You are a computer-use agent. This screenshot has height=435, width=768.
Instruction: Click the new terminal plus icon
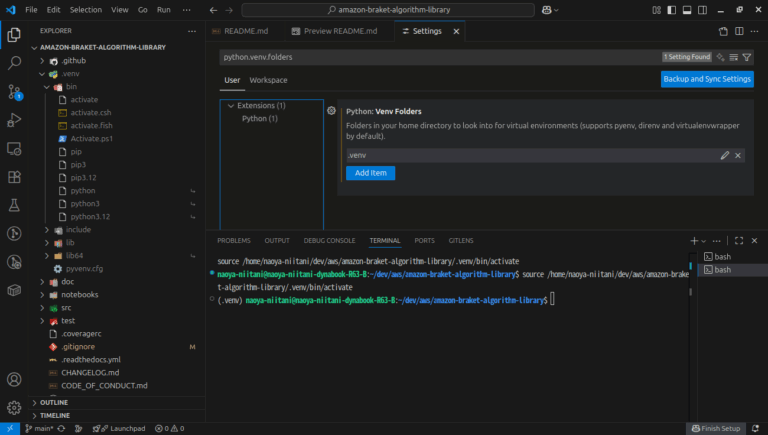(x=694, y=241)
